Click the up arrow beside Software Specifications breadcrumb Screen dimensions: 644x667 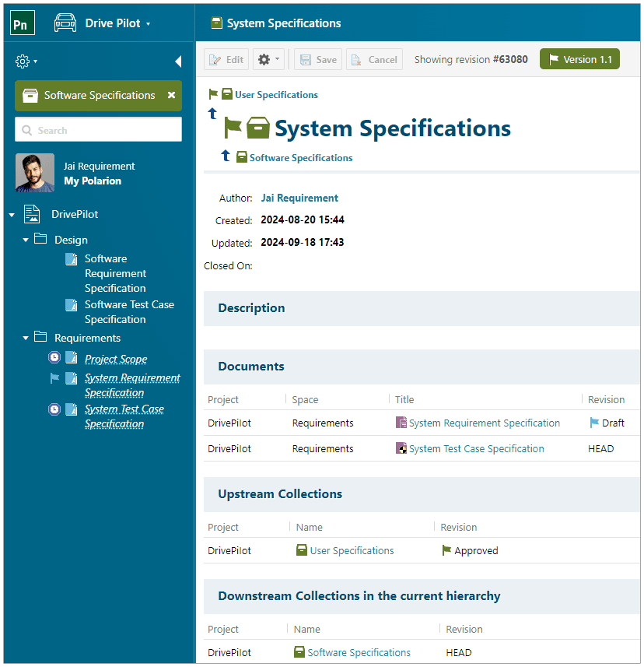pyautogui.click(x=226, y=156)
